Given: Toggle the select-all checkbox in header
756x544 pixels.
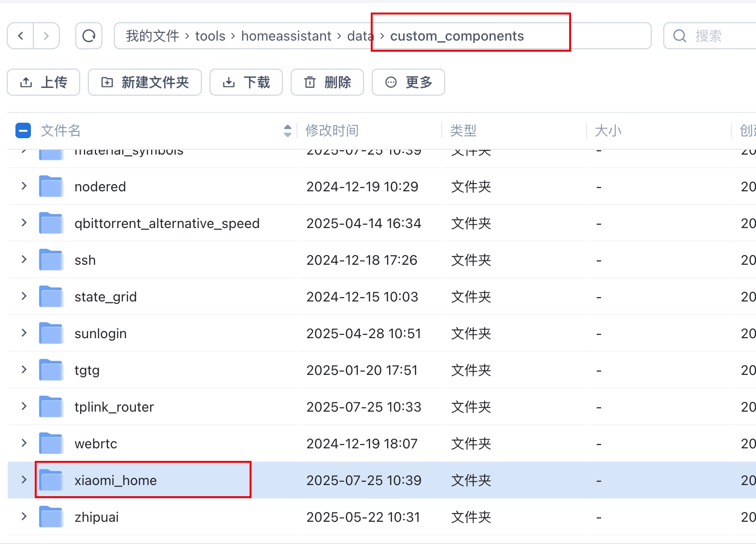Looking at the screenshot, I should click(23, 130).
